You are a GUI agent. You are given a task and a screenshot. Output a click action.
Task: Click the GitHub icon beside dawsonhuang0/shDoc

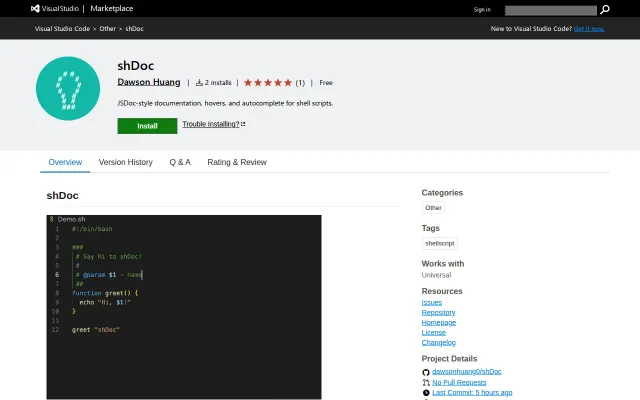(x=426, y=372)
